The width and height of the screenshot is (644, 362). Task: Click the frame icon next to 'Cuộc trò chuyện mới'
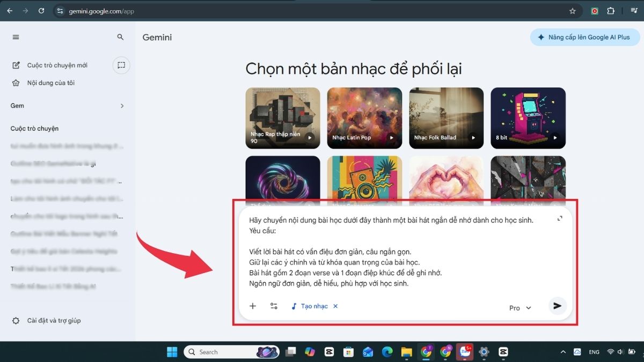tap(121, 65)
